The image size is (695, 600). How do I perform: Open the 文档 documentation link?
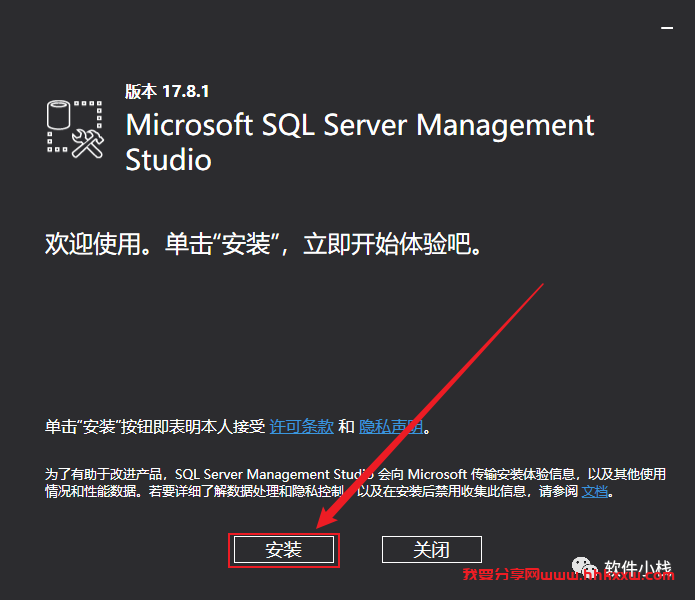tap(594, 491)
